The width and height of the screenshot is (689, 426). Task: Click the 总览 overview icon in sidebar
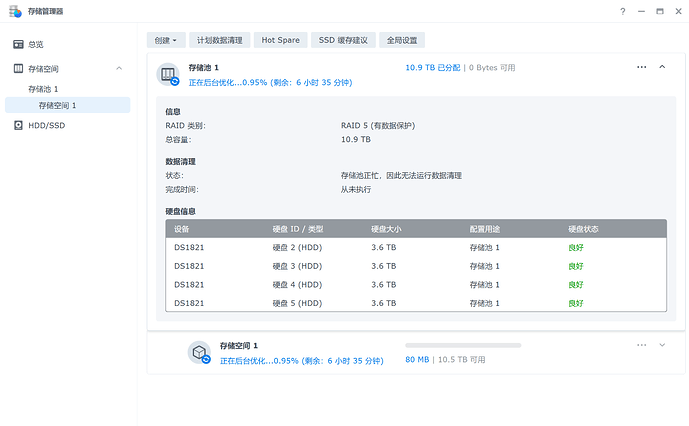pyautogui.click(x=18, y=45)
